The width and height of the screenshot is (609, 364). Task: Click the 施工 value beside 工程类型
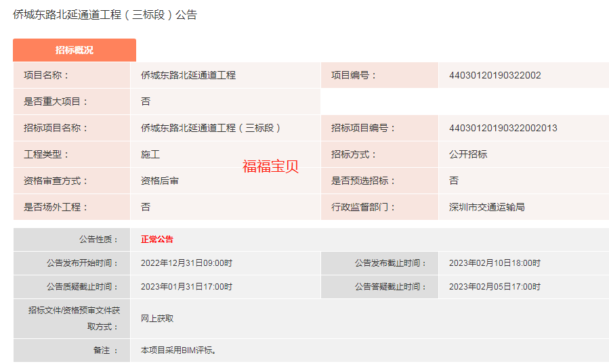(150, 154)
